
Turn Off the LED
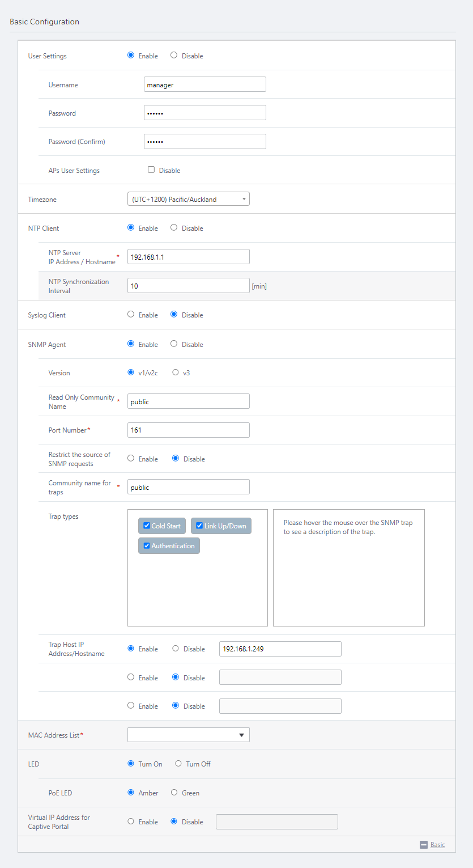178,764
